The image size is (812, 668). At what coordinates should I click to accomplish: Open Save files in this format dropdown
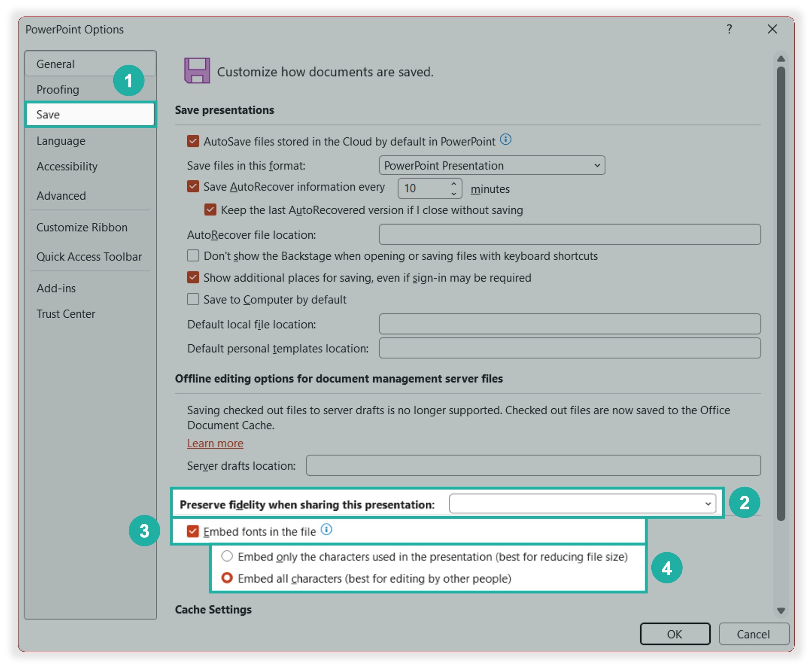coord(492,165)
